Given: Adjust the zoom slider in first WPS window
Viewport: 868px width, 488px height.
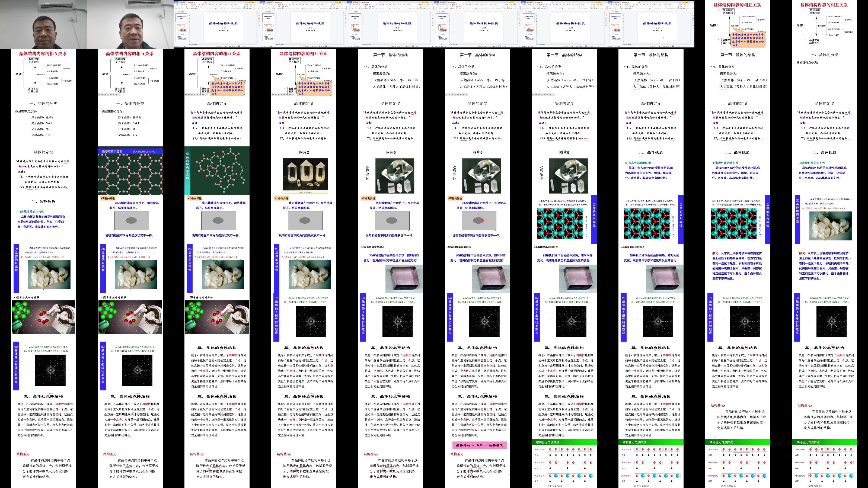Looking at the screenshot, I should pos(251,46).
